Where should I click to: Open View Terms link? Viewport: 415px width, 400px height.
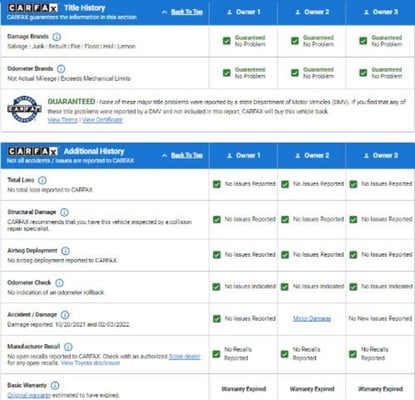pyautogui.click(x=63, y=120)
